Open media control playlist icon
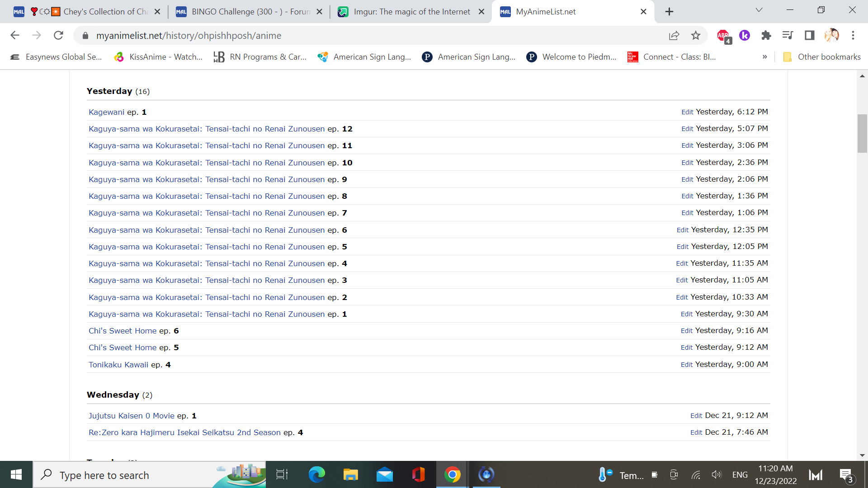This screenshot has height=488, width=868. (x=788, y=35)
